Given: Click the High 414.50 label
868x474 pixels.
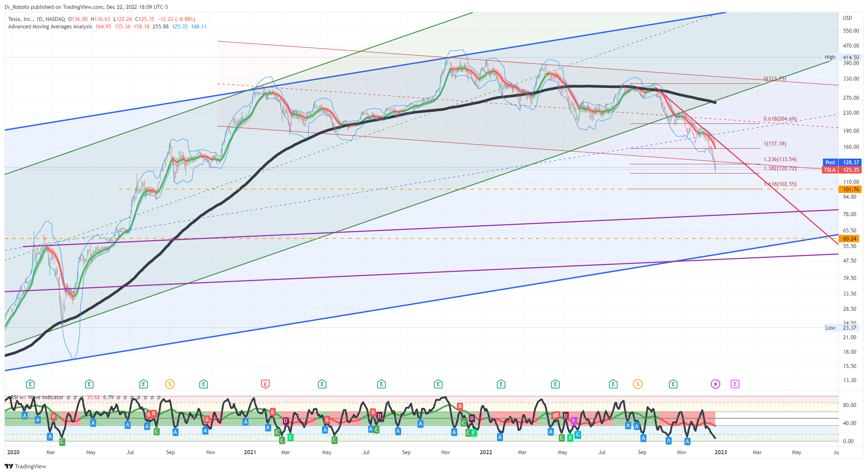Looking at the screenshot, I should [842, 57].
